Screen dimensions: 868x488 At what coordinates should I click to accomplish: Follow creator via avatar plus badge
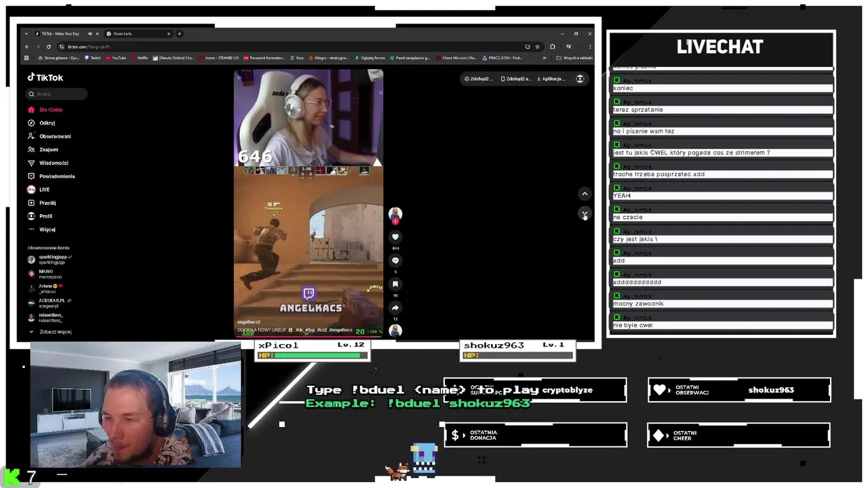point(395,221)
